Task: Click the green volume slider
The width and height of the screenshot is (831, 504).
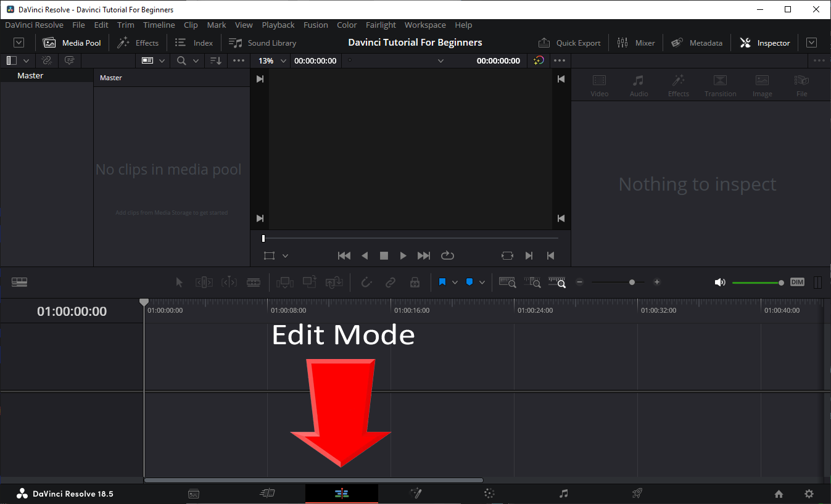Action: pos(758,283)
